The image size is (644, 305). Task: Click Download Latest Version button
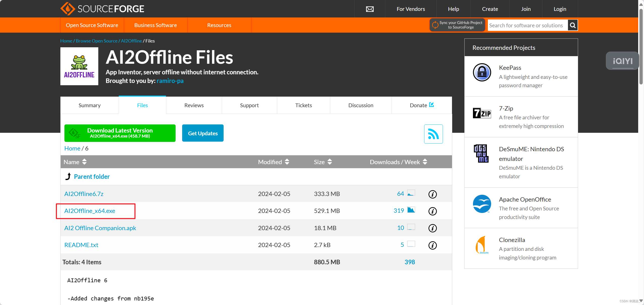tap(120, 133)
